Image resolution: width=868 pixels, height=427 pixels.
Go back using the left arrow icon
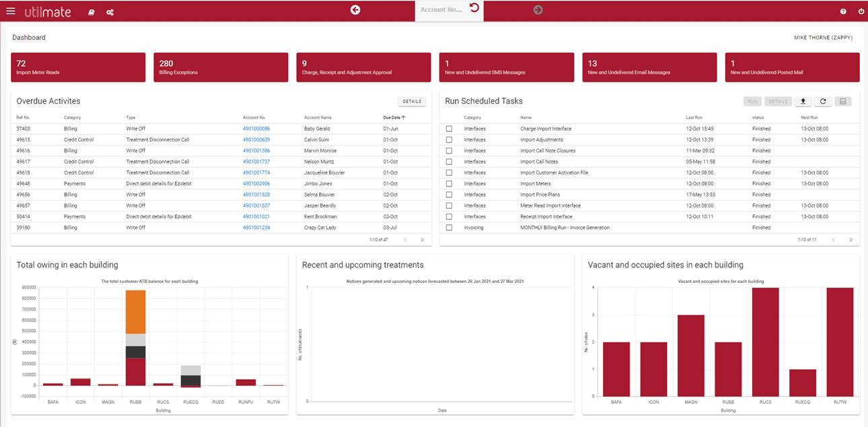[x=355, y=9]
